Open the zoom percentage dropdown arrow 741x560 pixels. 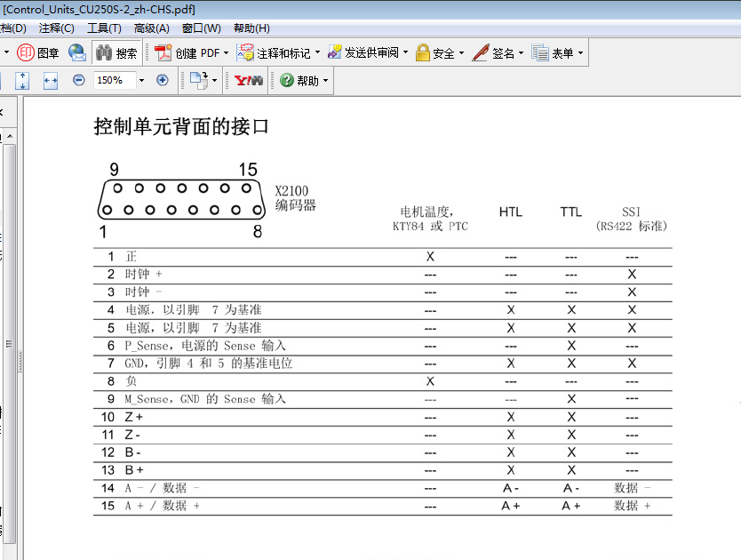click(141, 80)
